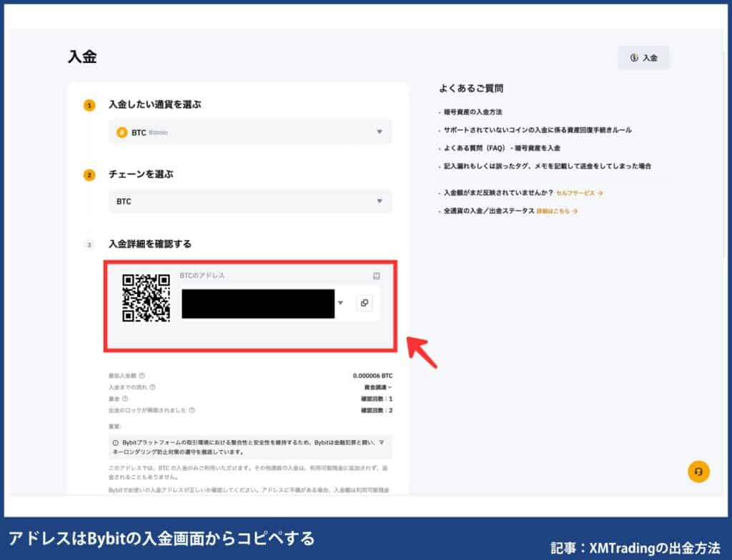Click info icon next to 入金までの流れ

(x=152, y=387)
